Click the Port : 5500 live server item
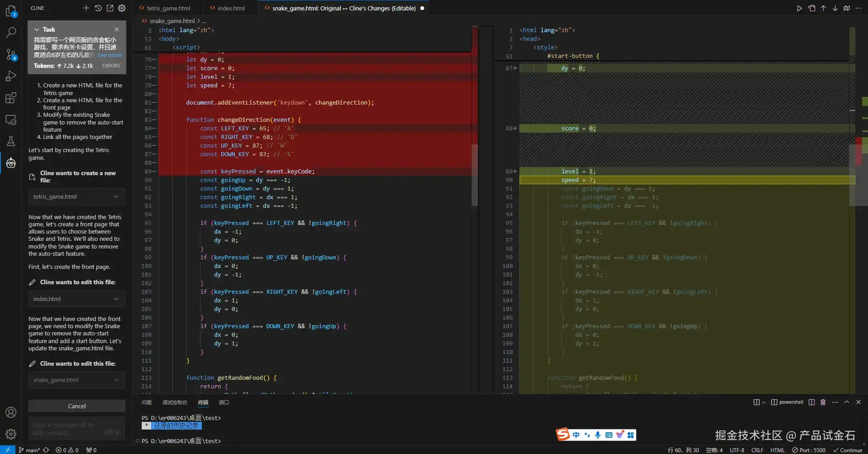This screenshot has width=868, height=454. coord(809,450)
